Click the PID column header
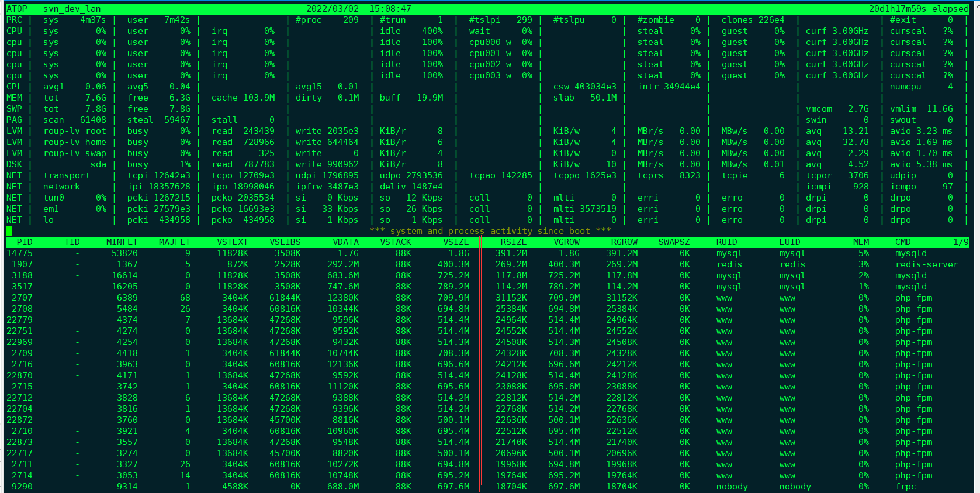980x493 pixels. pyautogui.click(x=25, y=242)
